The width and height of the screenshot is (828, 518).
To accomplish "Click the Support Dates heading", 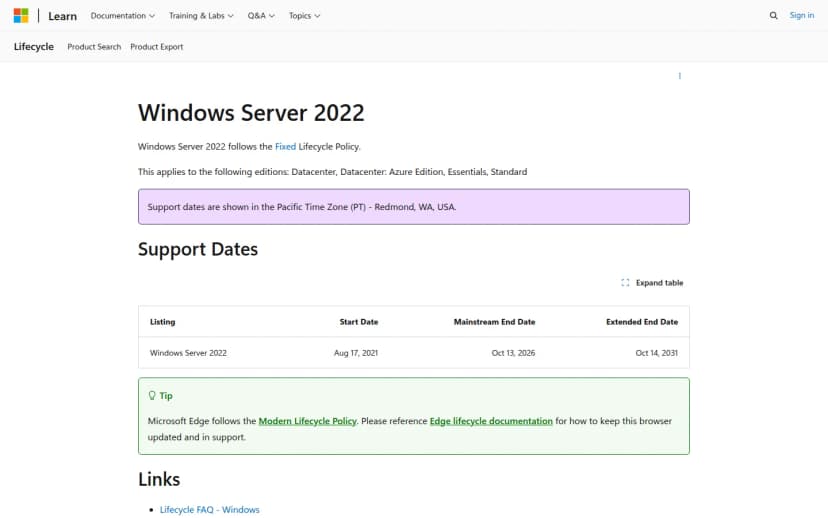I will pyautogui.click(x=198, y=249).
